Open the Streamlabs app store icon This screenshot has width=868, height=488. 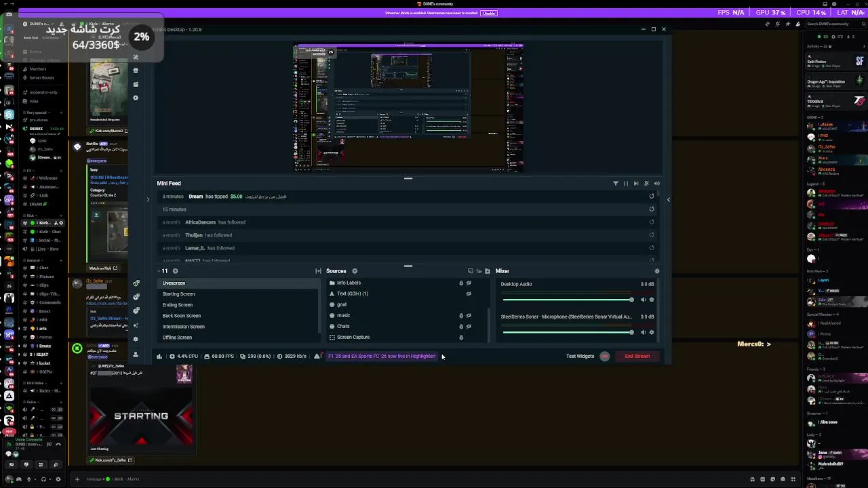(x=136, y=70)
